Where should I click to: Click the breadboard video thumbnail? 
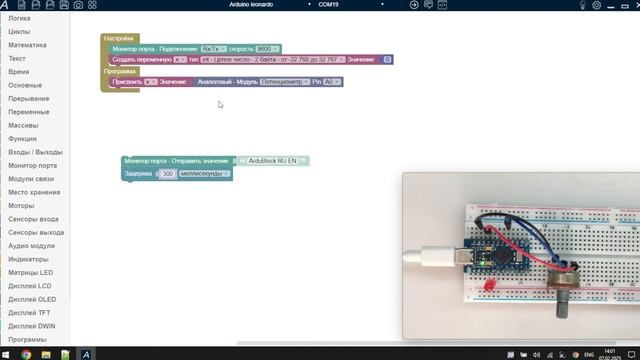(x=521, y=256)
